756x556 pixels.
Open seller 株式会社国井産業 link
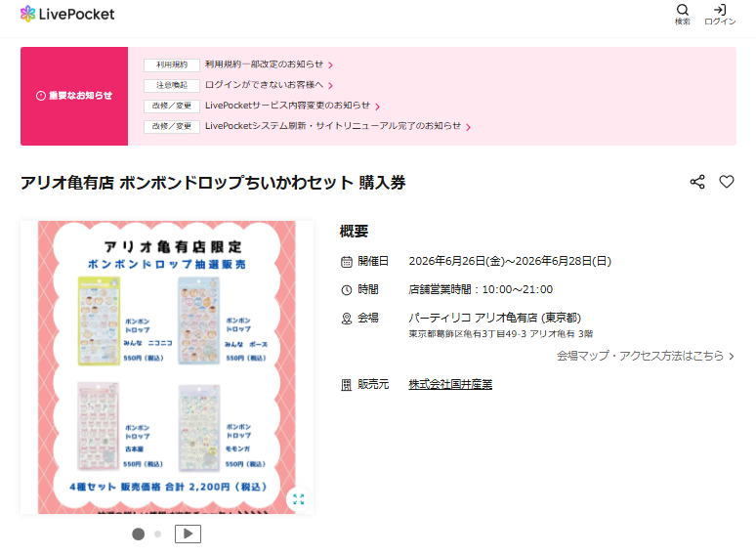pos(450,384)
